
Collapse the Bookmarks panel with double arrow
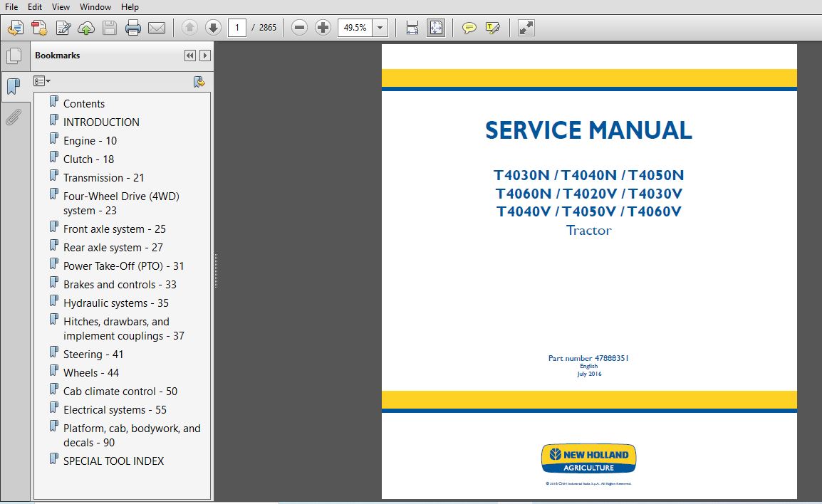(x=189, y=56)
